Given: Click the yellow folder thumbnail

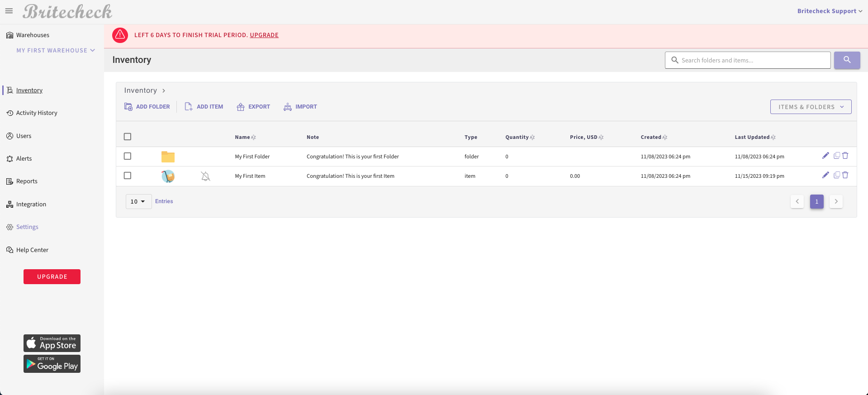Looking at the screenshot, I should [x=168, y=157].
